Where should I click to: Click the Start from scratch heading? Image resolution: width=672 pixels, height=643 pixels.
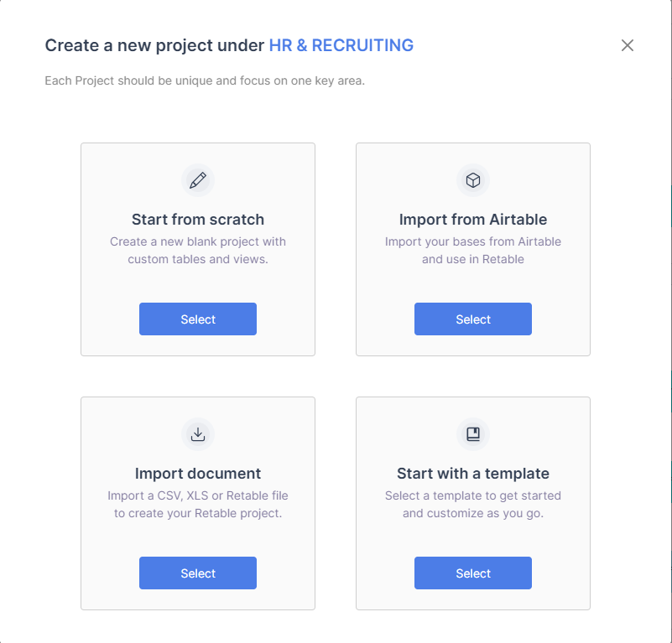pyautogui.click(x=198, y=220)
